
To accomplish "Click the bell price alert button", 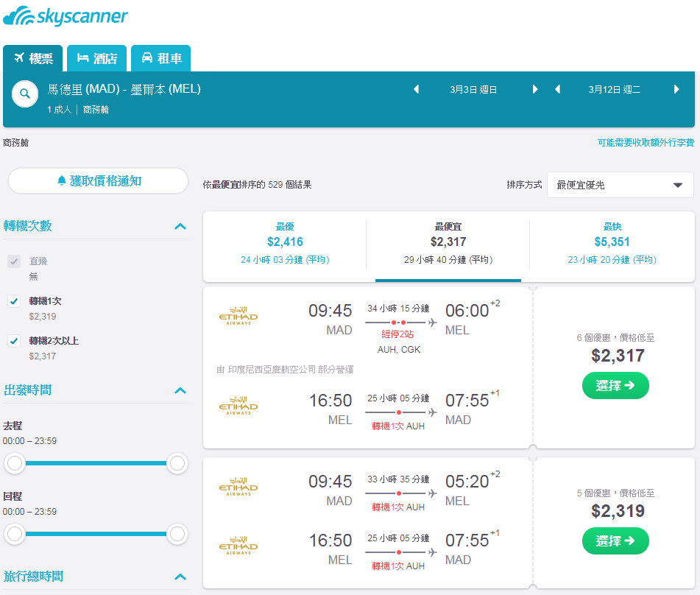I will pyautogui.click(x=98, y=181).
